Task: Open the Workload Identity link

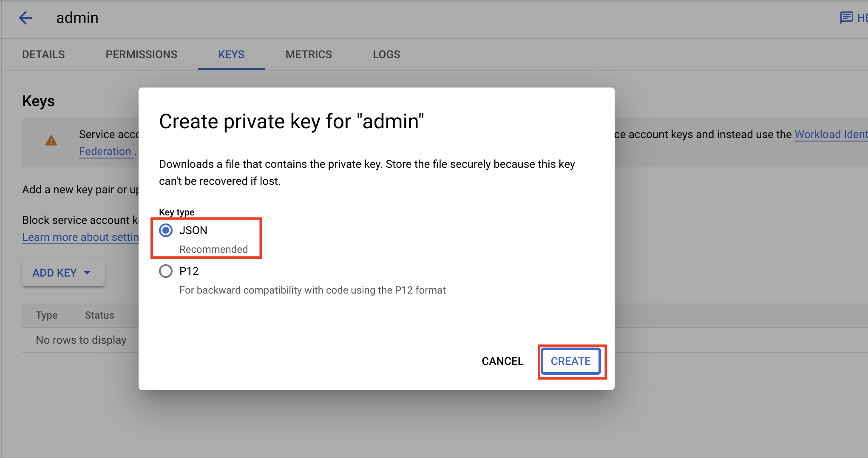Action: click(x=831, y=134)
